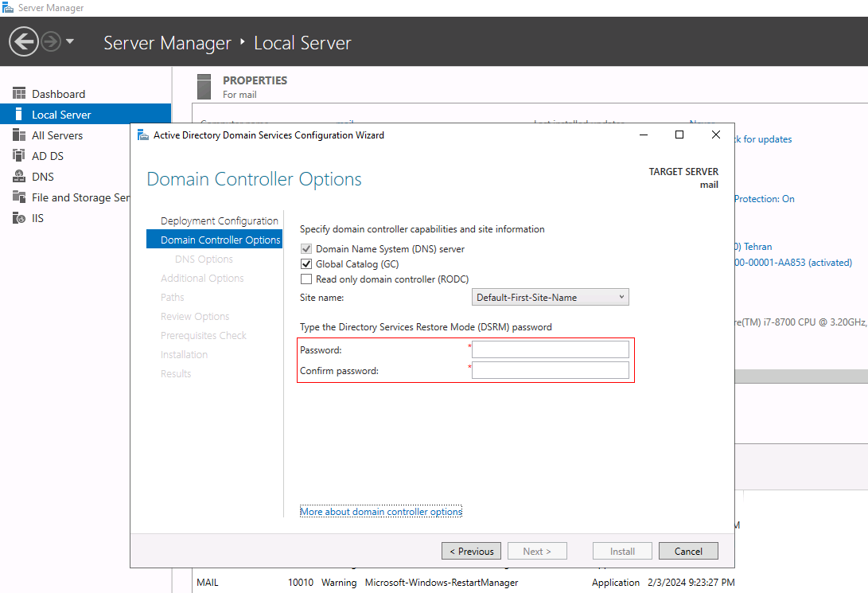Viewport: 868px width, 593px height.
Task: Click the AD DS icon
Action: [19, 155]
